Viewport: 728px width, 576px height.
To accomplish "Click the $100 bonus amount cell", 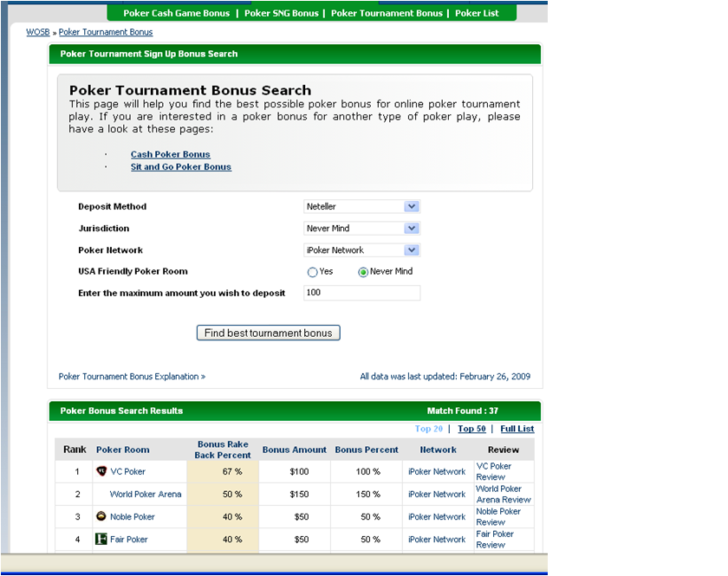I will coord(295,471).
